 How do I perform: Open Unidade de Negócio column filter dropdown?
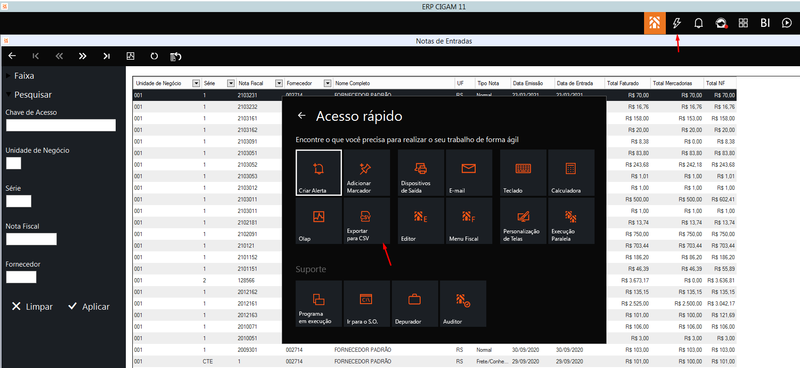click(x=196, y=83)
